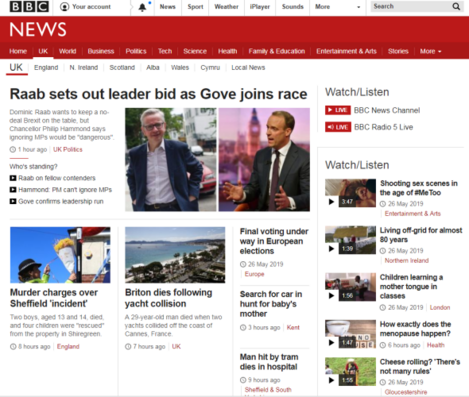Expand the More menu in red navigation
Image resolution: width=469 pixels, height=397 pixels.
(430, 51)
